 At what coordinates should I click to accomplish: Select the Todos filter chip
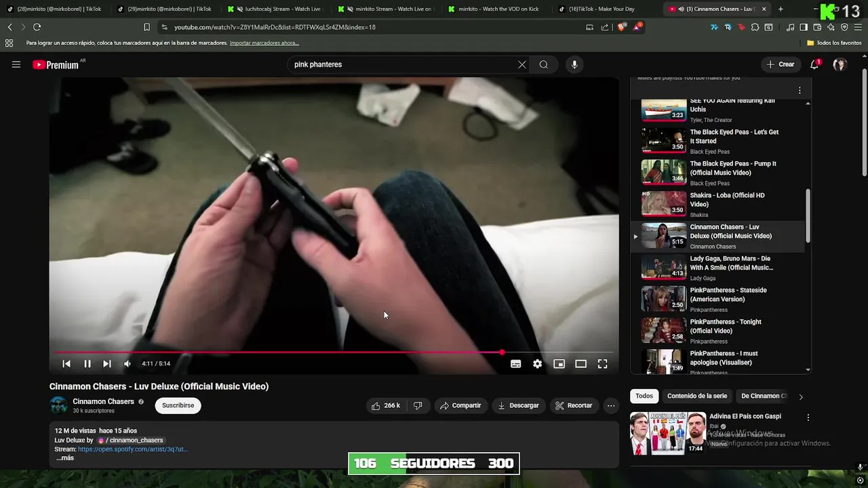point(644,396)
